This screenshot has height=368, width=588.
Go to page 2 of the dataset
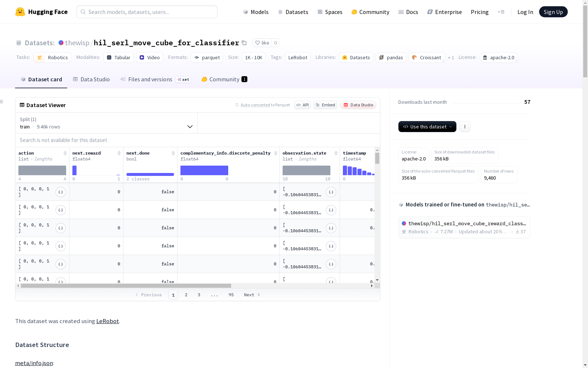[x=186, y=295]
